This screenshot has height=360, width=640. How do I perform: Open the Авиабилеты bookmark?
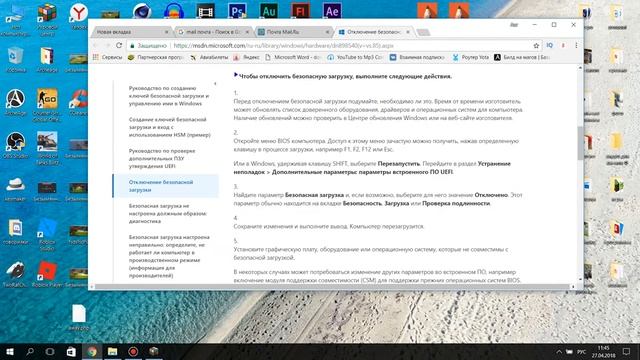(x=209, y=57)
